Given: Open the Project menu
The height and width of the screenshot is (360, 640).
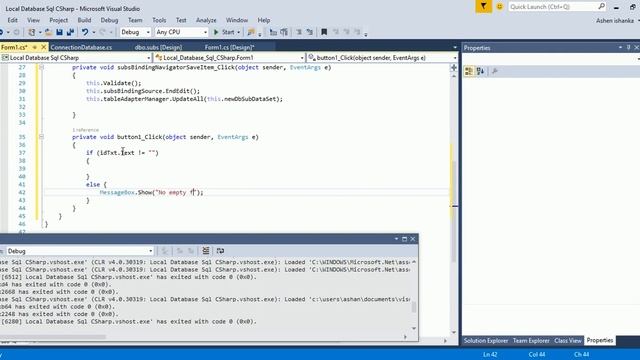Looking at the screenshot, I should click(x=58, y=20).
